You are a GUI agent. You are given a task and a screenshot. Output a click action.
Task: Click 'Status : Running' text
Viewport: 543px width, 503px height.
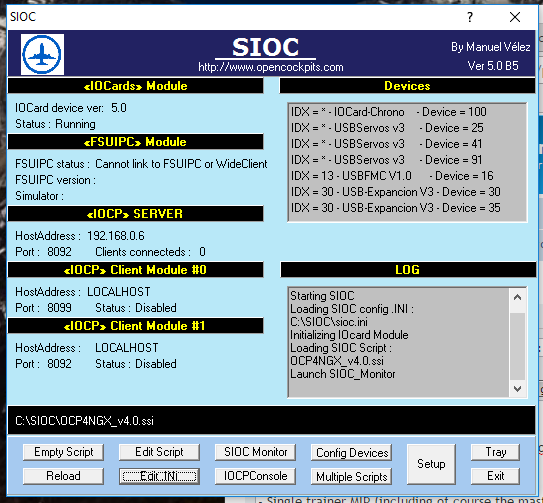(55, 124)
